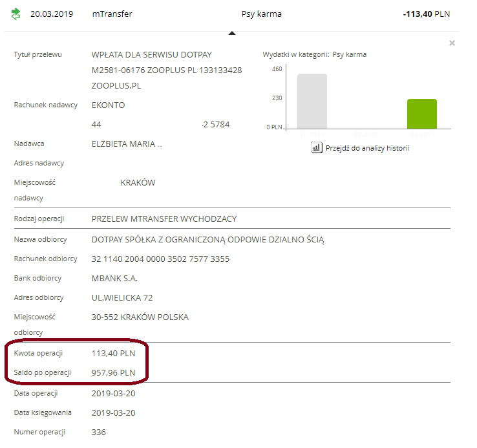Click the Kwota operacji value 113,40 PLN
The width and height of the screenshot is (477, 448).
pyautogui.click(x=114, y=354)
